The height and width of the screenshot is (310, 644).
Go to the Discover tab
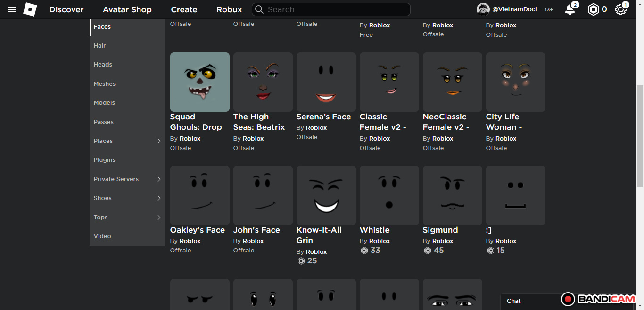(66, 9)
